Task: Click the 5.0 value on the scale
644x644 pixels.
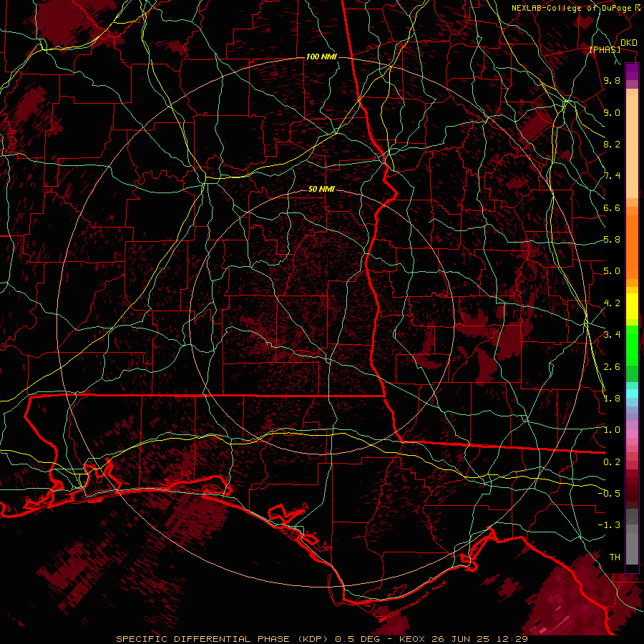Action: click(612, 271)
